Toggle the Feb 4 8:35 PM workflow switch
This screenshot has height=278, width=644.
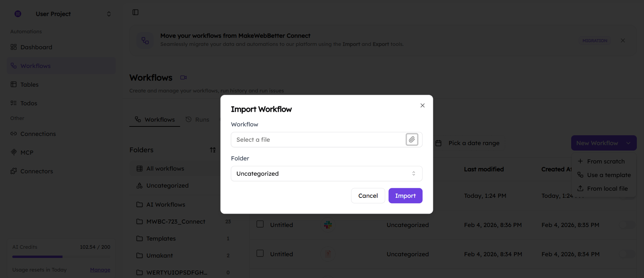coord(627,225)
